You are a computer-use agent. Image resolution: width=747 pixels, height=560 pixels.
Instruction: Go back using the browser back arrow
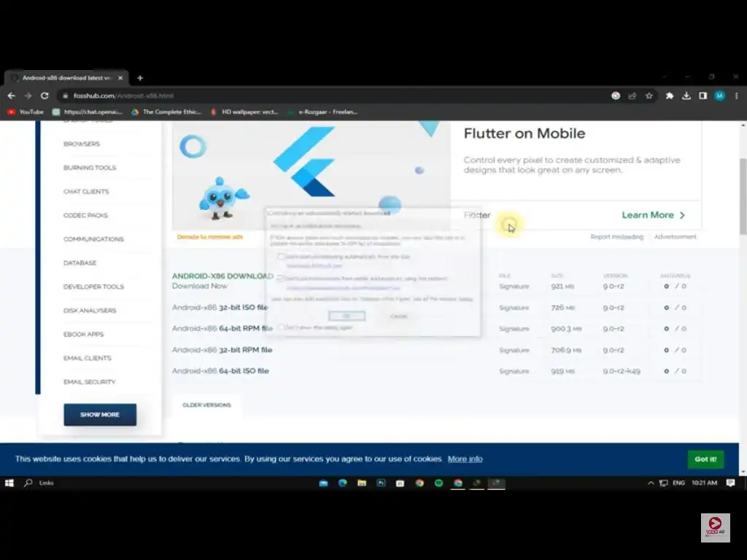pyautogui.click(x=12, y=96)
